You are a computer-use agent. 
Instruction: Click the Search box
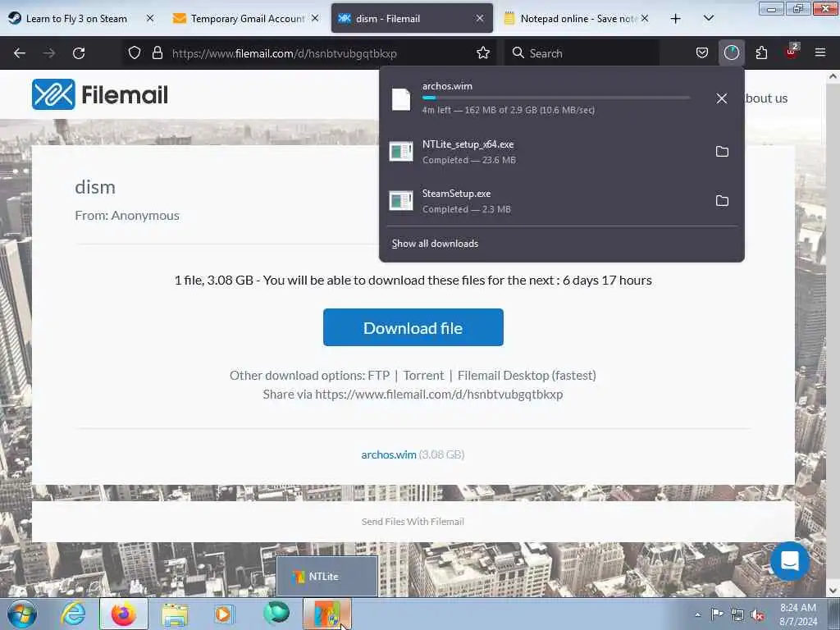click(x=582, y=53)
